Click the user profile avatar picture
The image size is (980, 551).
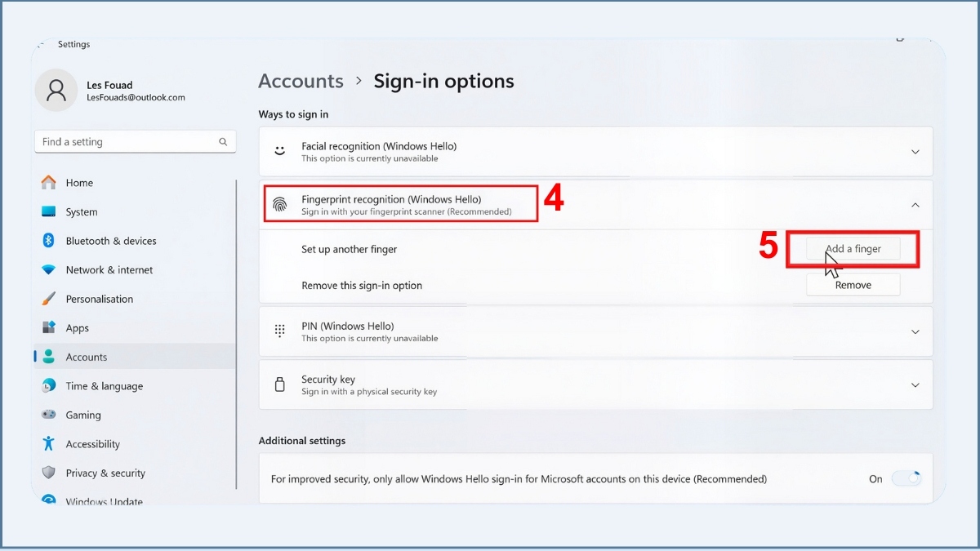tap(56, 91)
